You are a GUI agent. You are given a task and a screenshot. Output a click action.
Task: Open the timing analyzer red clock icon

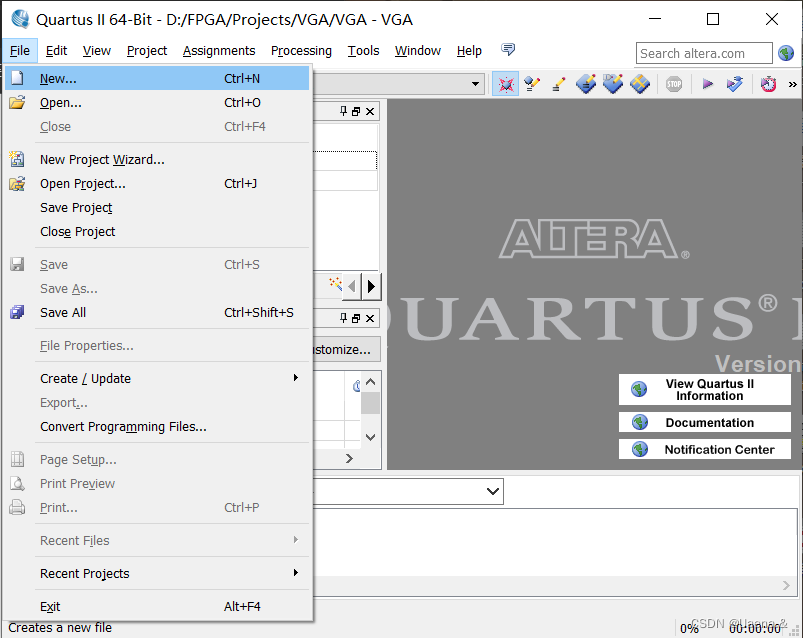click(768, 84)
